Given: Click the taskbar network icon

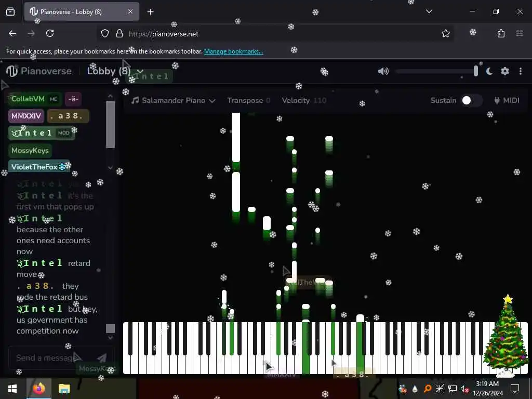Looking at the screenshot, I should click(x=453, y=389).
